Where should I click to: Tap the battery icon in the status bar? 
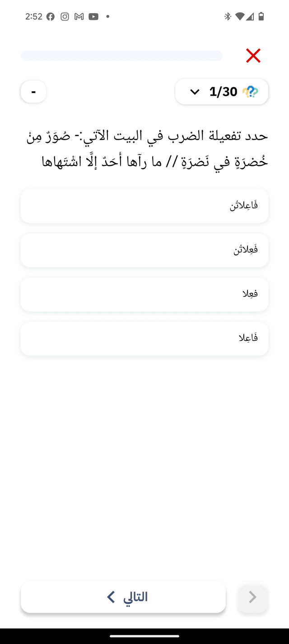click(x=261, y=16)
